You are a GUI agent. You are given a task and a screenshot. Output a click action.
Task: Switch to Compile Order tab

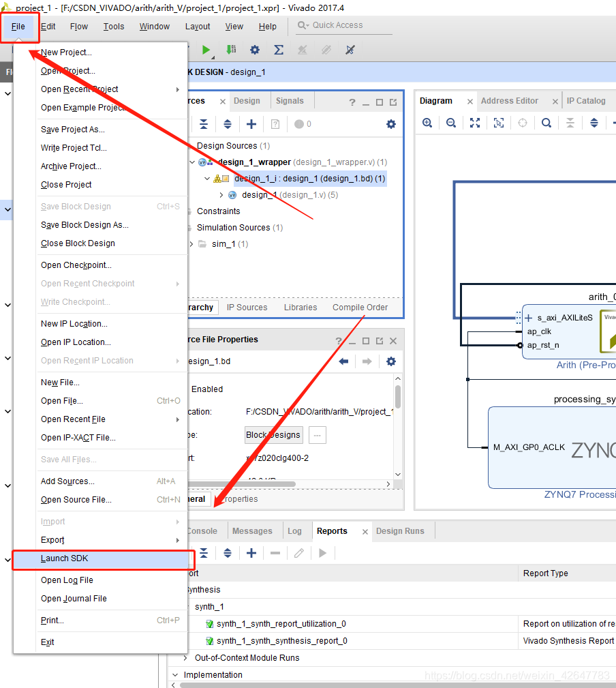tap(360, 308)
